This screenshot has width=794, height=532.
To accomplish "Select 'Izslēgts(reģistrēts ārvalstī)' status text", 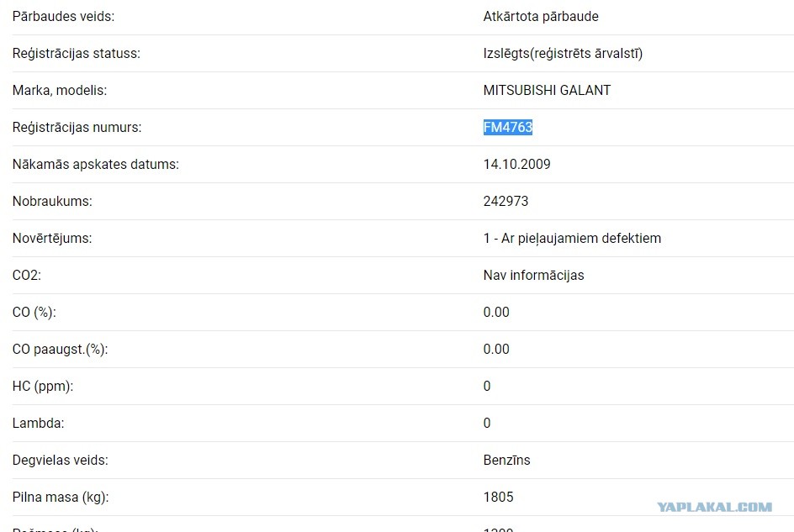I will [563, 54].
